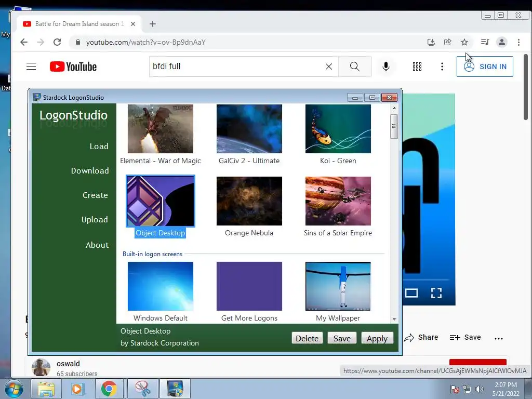
Task: Click the YouTube logo
Action: [x=73, y=66]
